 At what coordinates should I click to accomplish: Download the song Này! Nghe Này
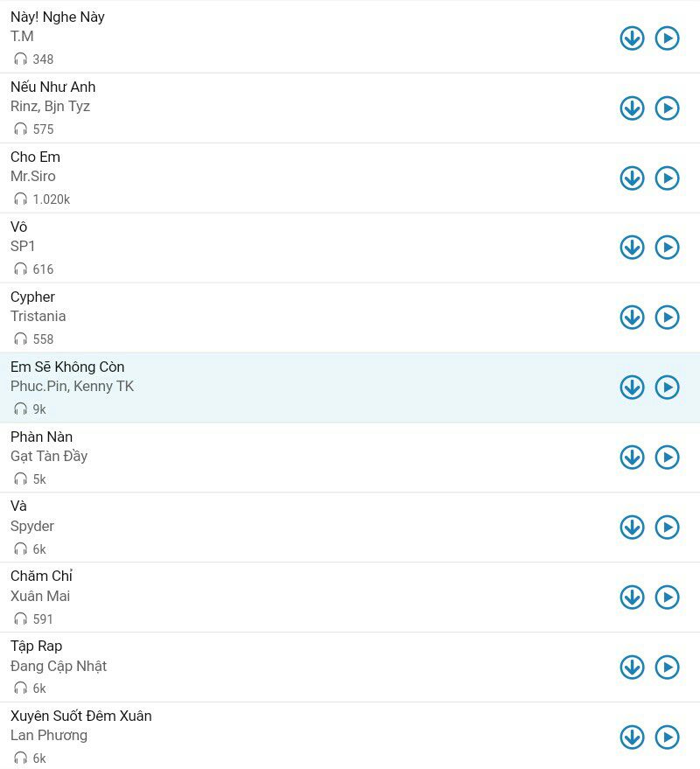coord(632,38)
